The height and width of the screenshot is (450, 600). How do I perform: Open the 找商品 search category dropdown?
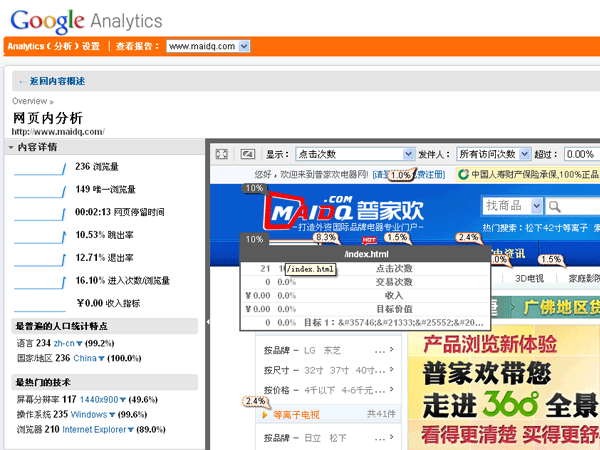click(x=513, y=206)
